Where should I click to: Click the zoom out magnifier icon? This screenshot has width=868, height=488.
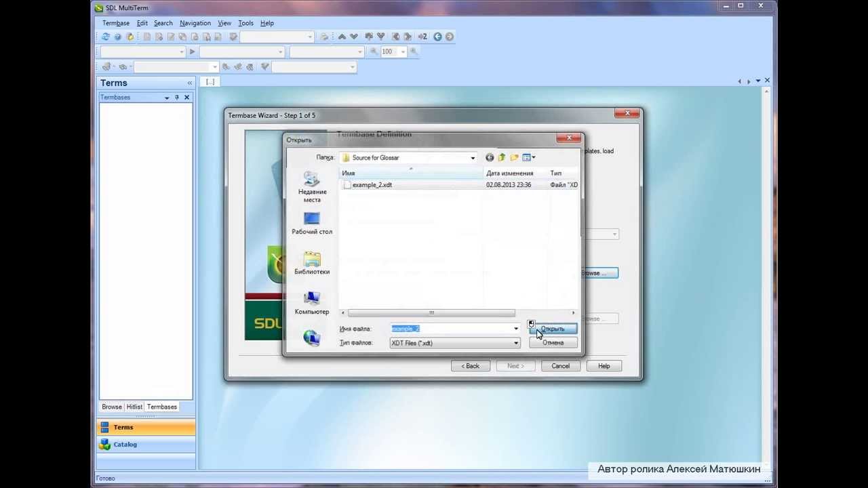pos(374,52)
